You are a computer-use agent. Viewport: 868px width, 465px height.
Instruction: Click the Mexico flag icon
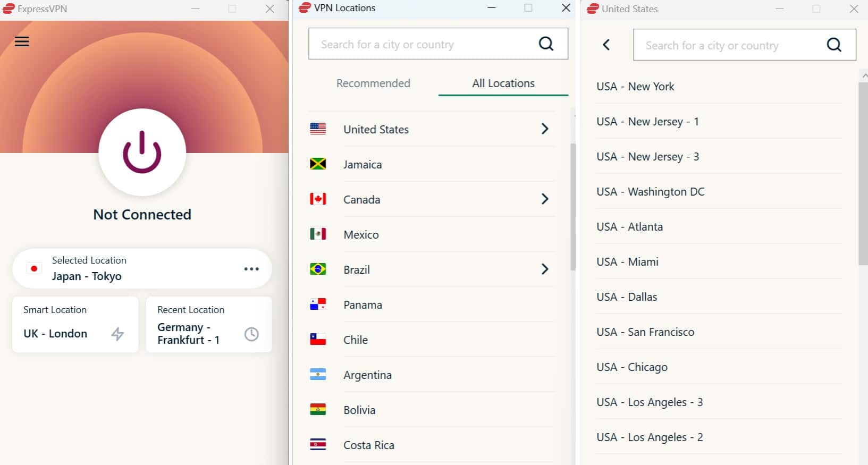tap(318, 234)
